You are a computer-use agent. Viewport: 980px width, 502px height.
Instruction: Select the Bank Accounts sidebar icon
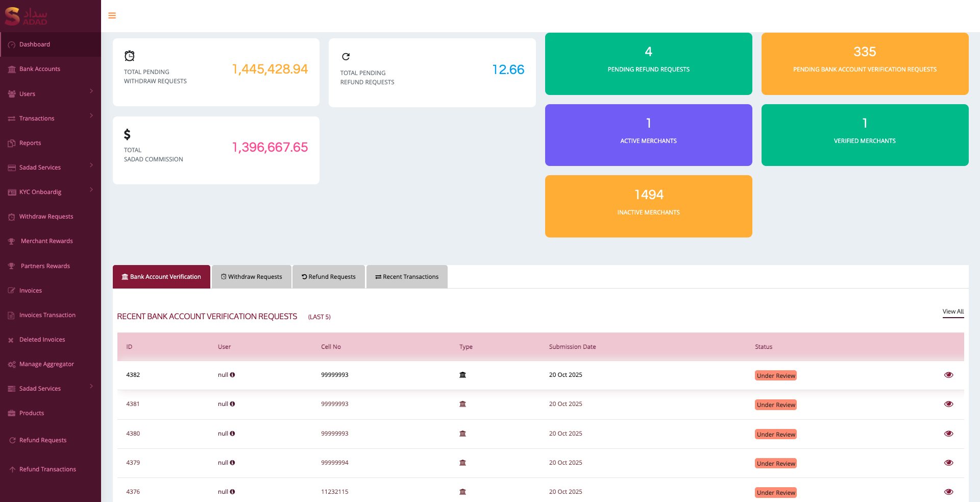(x=11, y=68)
